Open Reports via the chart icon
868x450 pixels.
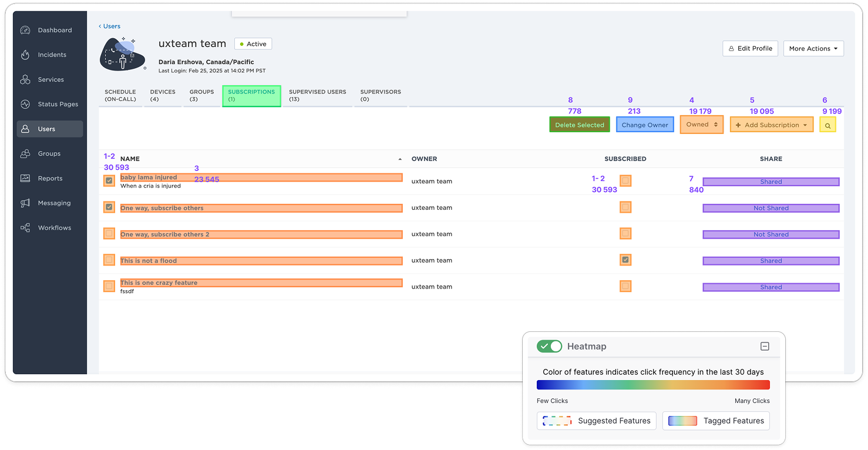tap(25, 178)
